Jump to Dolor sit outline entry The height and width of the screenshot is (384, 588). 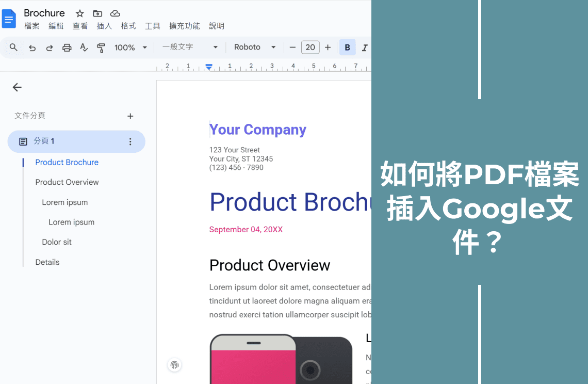click(x=57, y=242)
